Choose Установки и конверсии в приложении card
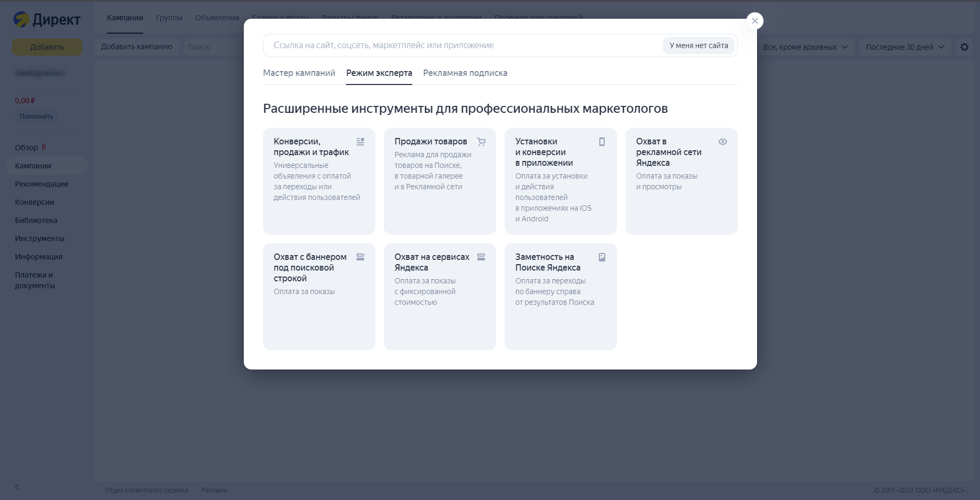This screenshot has width=980, height=500. point(561,181)
